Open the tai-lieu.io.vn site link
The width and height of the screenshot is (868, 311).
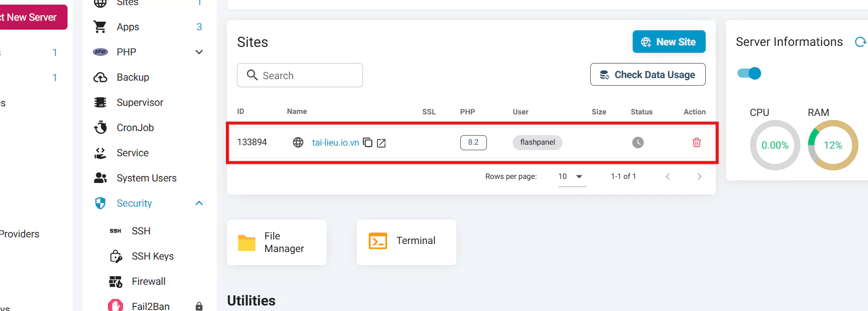tap(335, 143)
